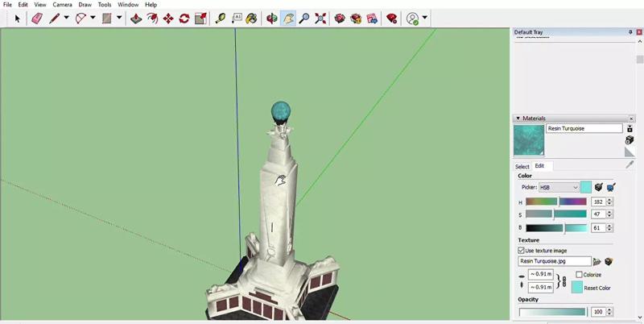Viewport: 644px width, 324px height.
Task: Click the B brightness slider
Action: 556,228
